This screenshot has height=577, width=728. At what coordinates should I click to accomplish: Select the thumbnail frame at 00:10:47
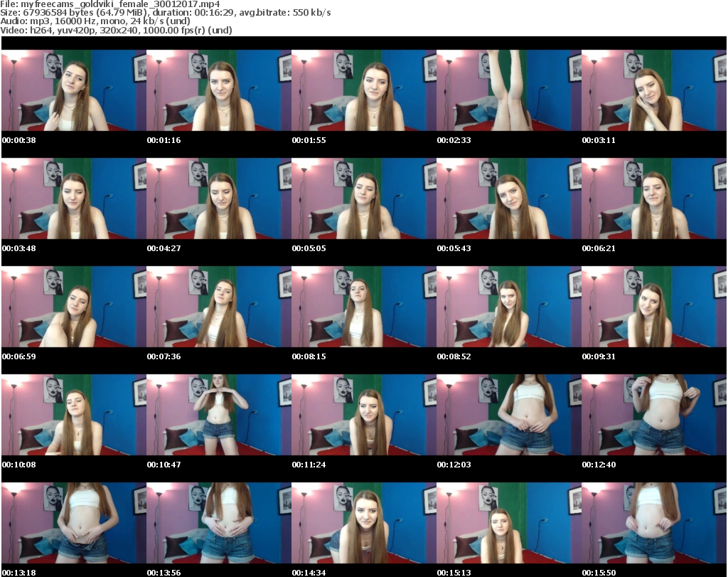tap(219, 415)
